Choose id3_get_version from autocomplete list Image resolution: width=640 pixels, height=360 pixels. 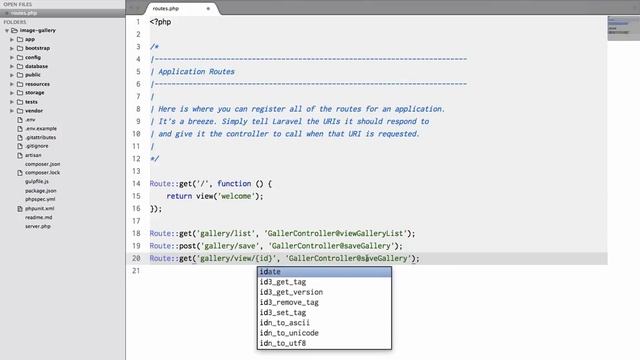pyautogui.click(x=324, y=292)
